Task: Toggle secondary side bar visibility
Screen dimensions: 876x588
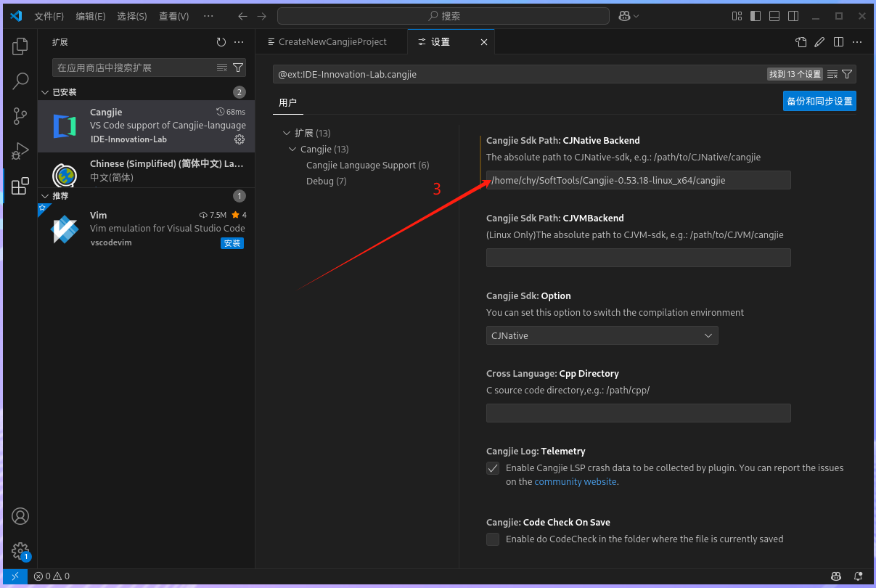Action: pyautogui.click(x=793, y=16)
